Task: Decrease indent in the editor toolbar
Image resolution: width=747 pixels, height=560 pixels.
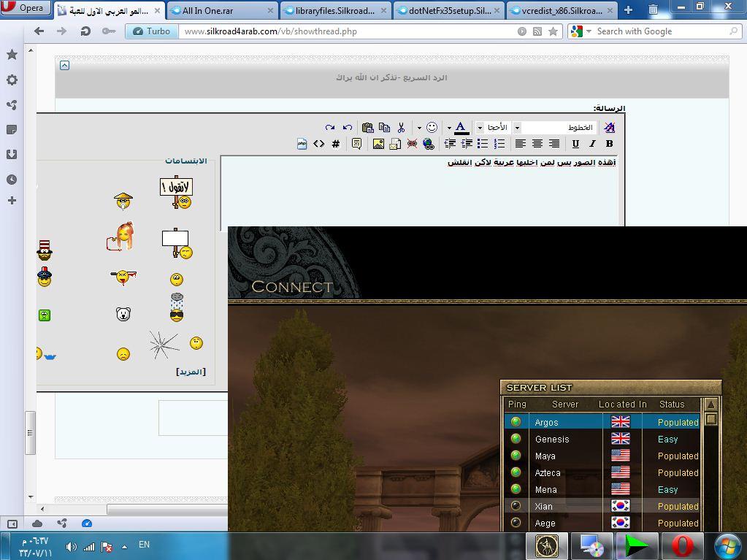Action: click(x=450, y=143)
